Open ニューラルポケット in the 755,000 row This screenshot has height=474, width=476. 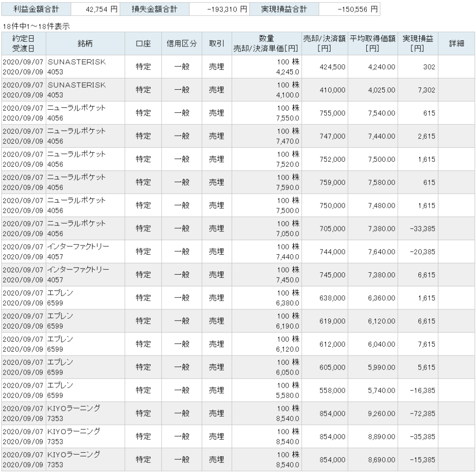pos(77,108)
